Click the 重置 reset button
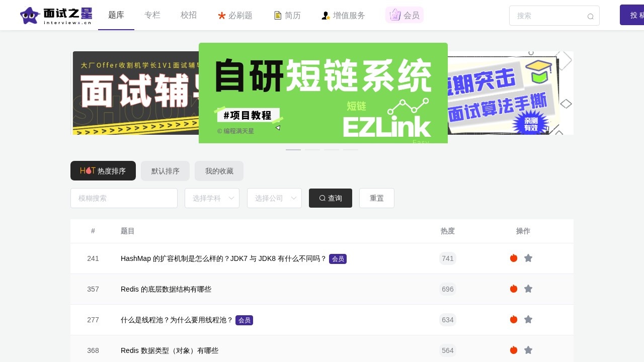Screen dimensions: 644x362 point(377,198)
